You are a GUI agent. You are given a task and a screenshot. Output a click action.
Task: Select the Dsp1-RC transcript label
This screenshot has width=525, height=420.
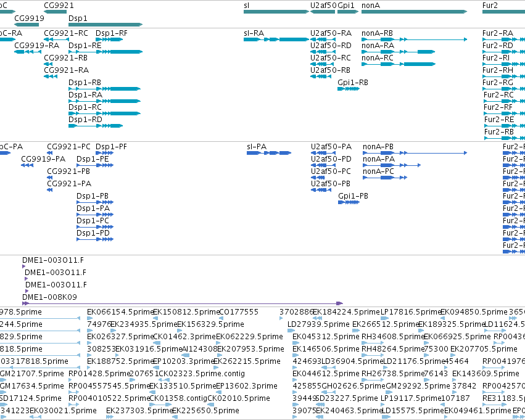coord(85,107)
